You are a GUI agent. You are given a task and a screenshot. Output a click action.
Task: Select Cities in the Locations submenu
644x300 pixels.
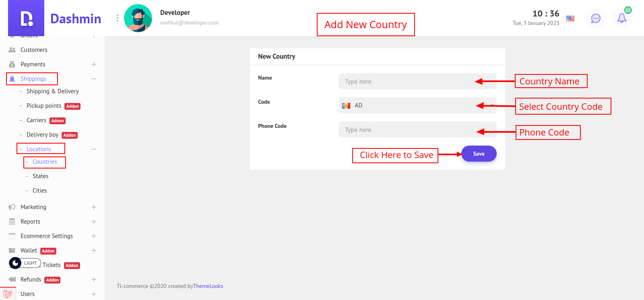tap(39, 191)
